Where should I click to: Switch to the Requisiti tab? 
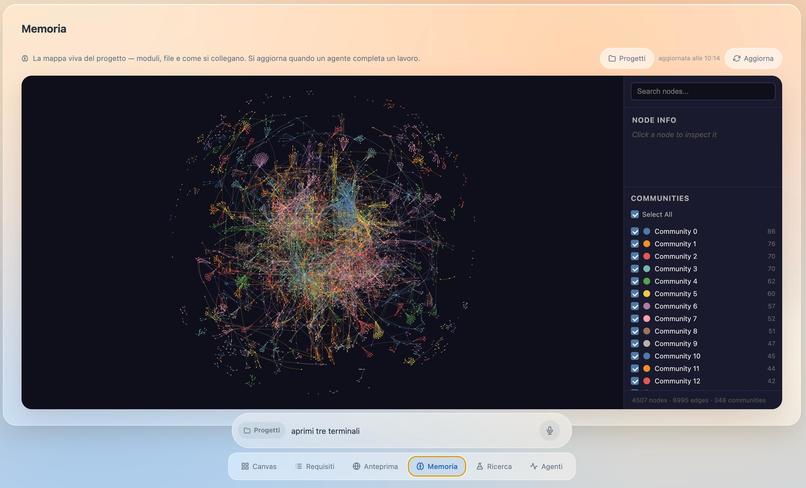[x=315, y=466]
